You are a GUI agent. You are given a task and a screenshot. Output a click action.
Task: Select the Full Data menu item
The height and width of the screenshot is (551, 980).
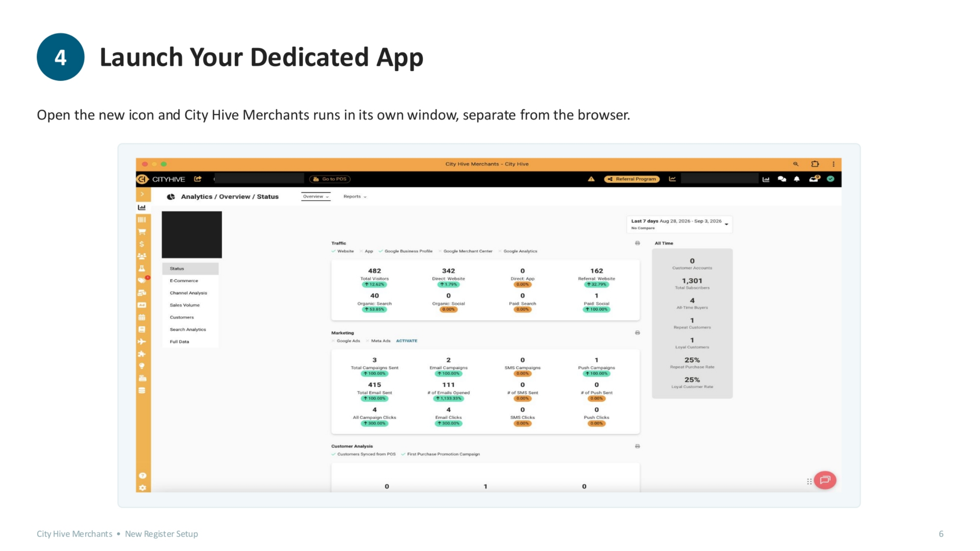tap(190, 342)
